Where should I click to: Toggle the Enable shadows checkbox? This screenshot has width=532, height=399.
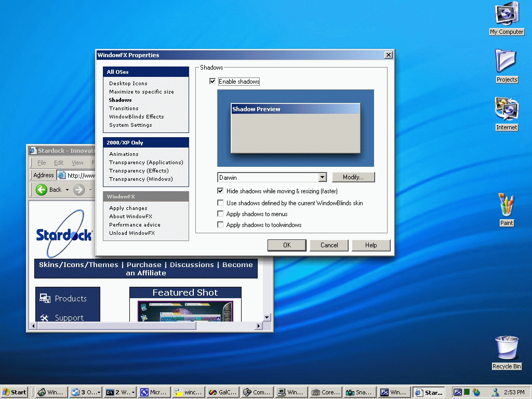pyautogui.click(x=212, y=82)
